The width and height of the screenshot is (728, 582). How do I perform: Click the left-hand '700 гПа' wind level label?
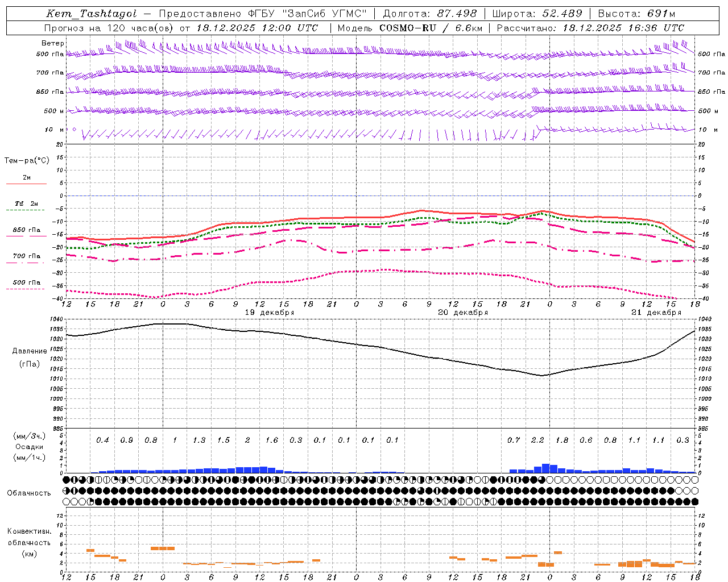[50, 73]
